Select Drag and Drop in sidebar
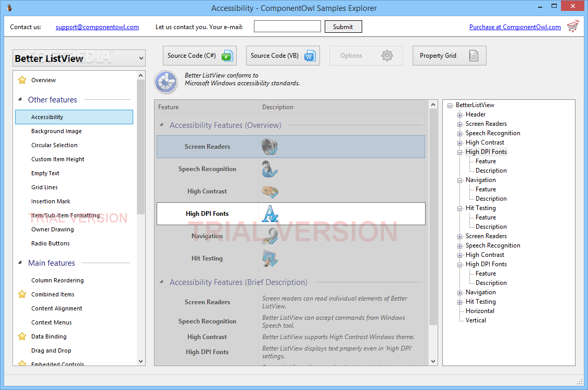The width and height of the screenshot is (588, 390). (51, 350)
